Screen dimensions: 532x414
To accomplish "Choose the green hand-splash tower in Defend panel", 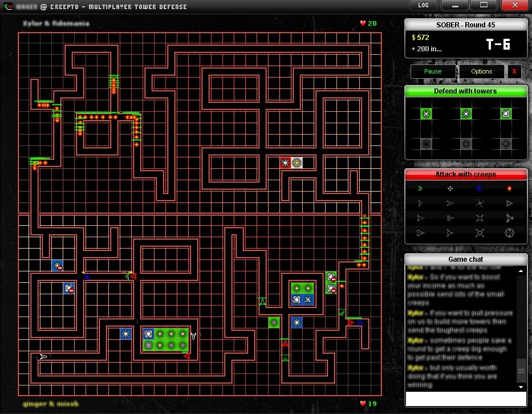I will [506, 113].
